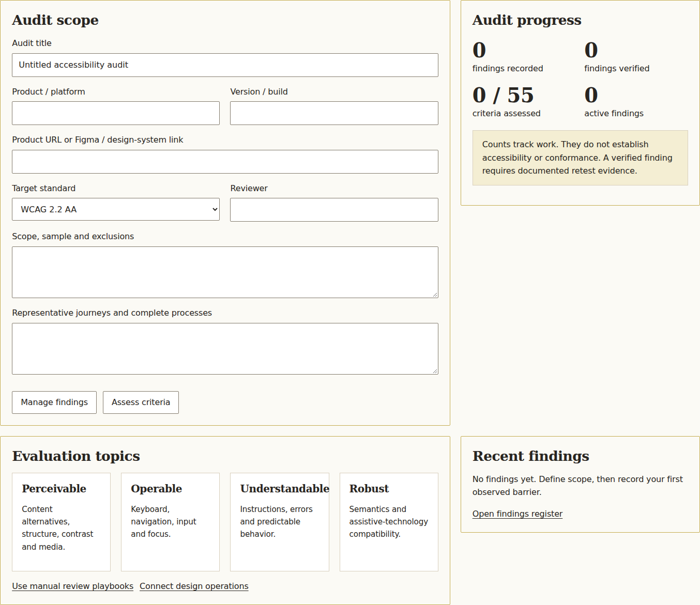Select the Operable topic card

(170, 522)
